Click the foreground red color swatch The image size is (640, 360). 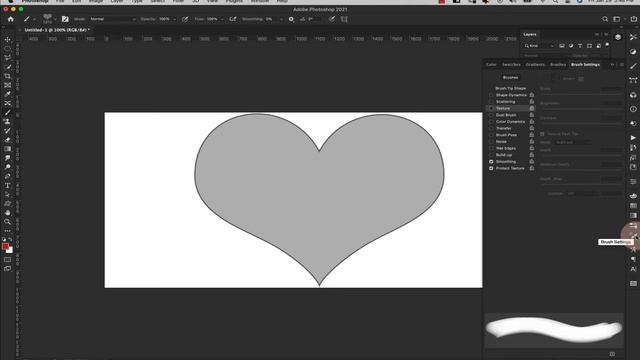tap(5, 247)
